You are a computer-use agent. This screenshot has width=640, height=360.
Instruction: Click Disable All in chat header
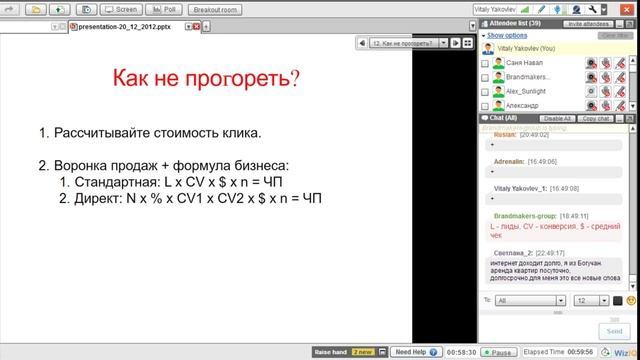[558, 118]
